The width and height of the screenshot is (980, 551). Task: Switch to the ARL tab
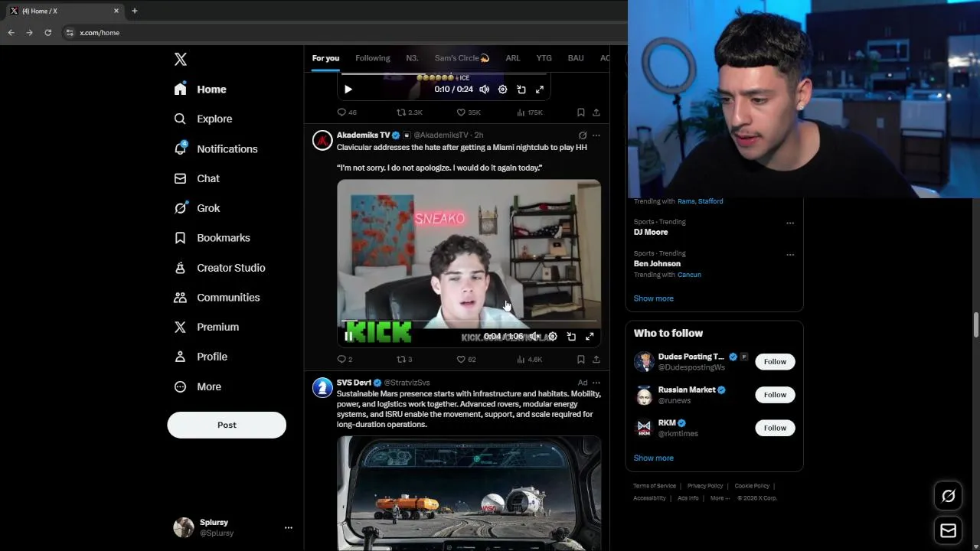click(513, 58)
